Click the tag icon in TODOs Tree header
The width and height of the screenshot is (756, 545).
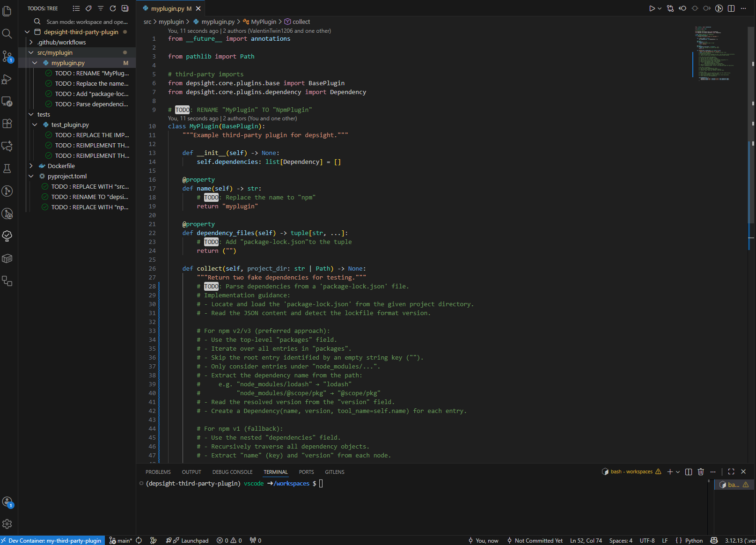pyautogui.click(x=88, y=8)
